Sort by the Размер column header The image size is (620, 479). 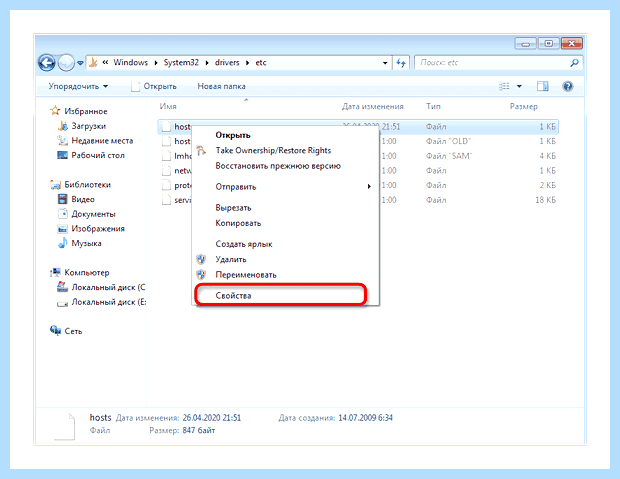pos(524,106)
